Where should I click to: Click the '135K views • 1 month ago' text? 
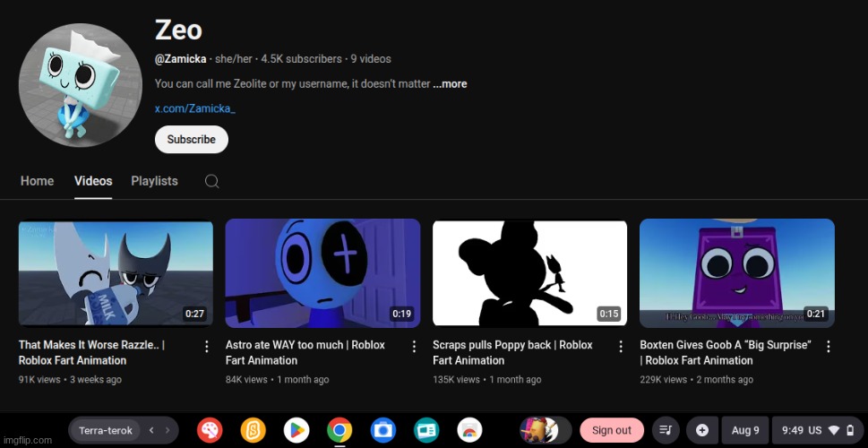[487, 380]
